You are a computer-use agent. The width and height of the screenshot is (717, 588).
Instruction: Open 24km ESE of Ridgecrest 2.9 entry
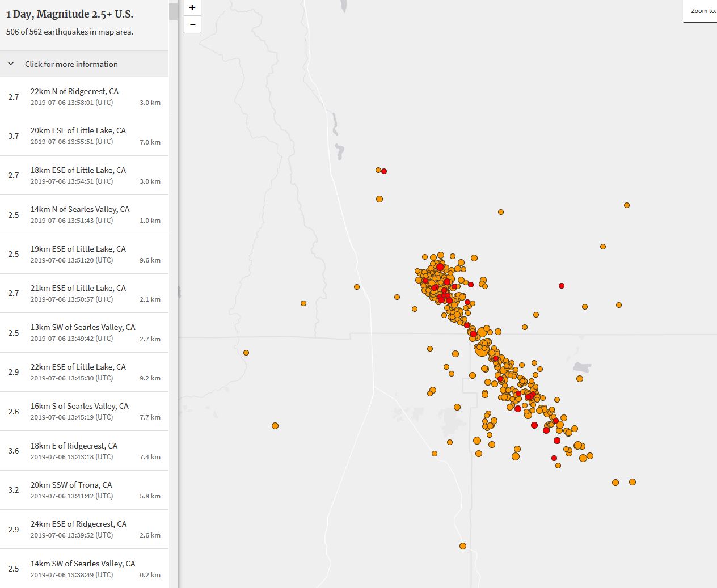[84, 529]
